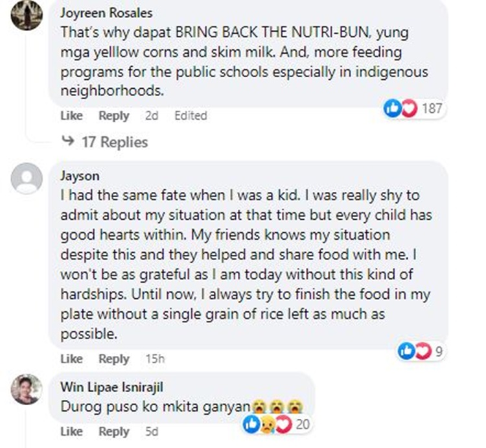View edit history via the Edited label
This screenshot has width=486, height=448.
(x=191, y=115)
